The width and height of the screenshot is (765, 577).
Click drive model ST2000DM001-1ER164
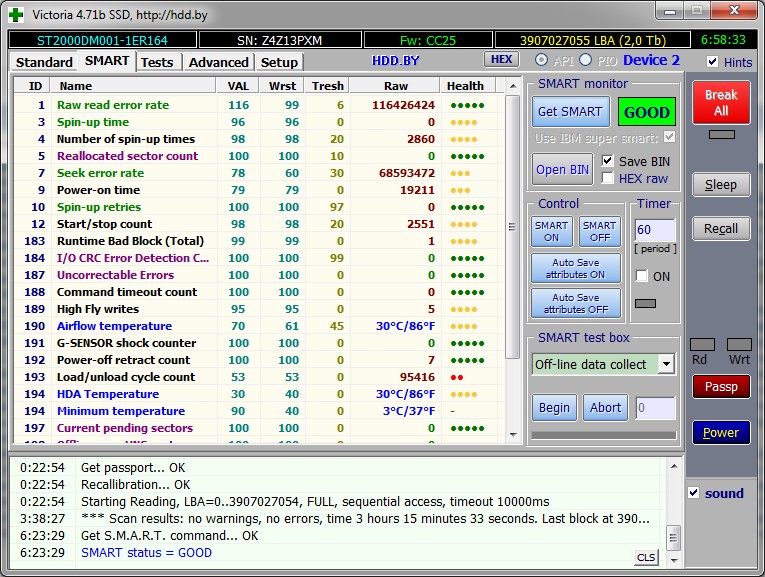pos(102,40)
